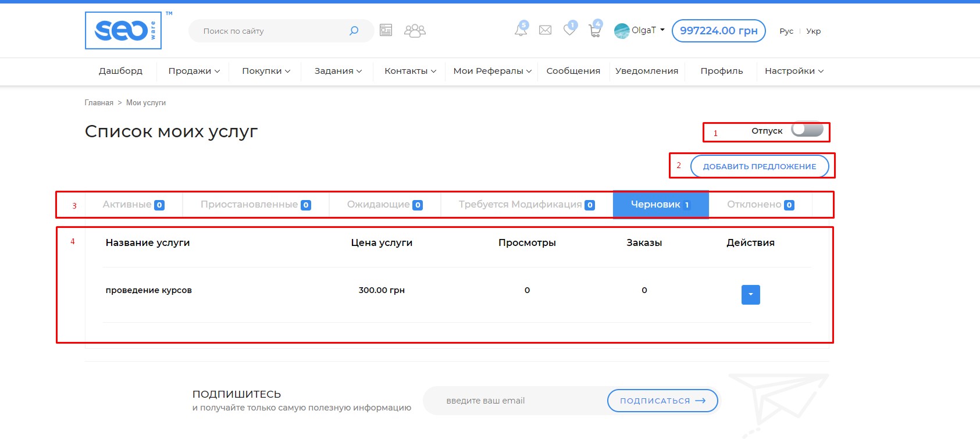Open the news feed icon

(386, 30)
